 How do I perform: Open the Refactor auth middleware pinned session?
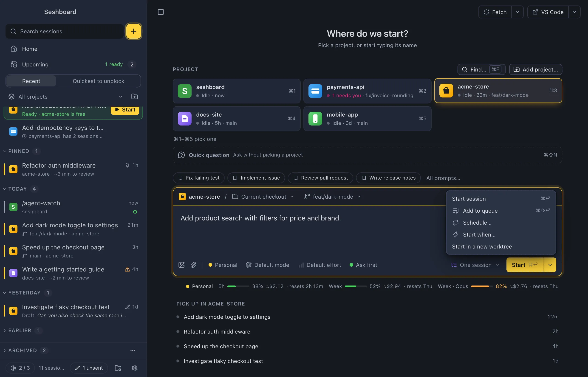click(x=73, y=169)
